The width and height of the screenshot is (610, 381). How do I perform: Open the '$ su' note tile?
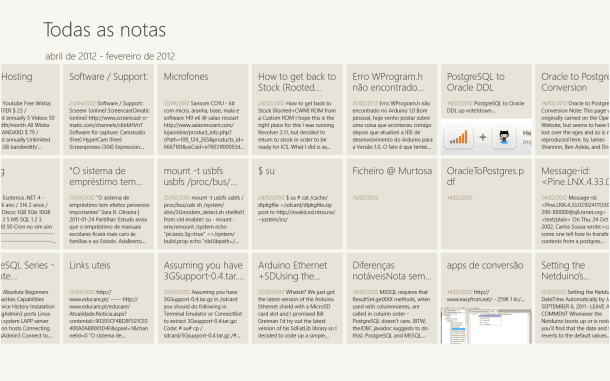coord(297,204)
